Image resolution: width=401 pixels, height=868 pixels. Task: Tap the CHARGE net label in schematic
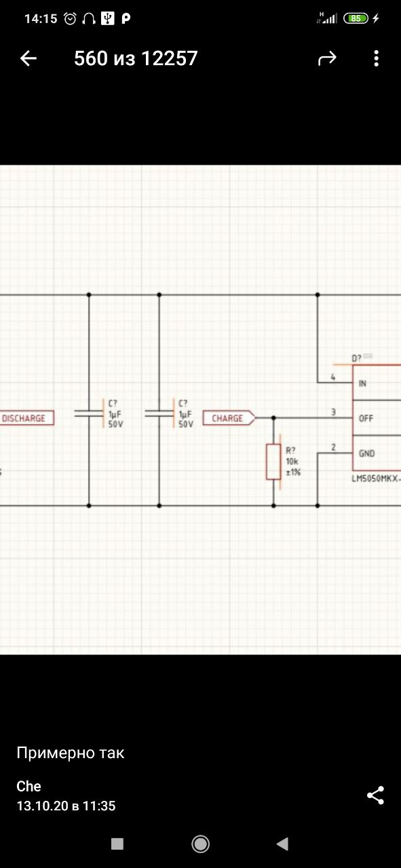click(229, 418)
